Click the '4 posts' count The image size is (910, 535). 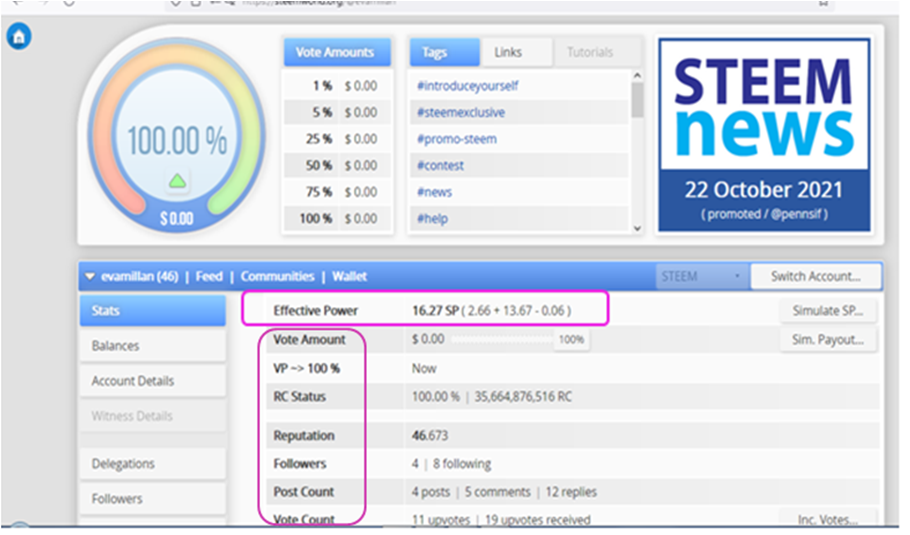coord(431,491)
